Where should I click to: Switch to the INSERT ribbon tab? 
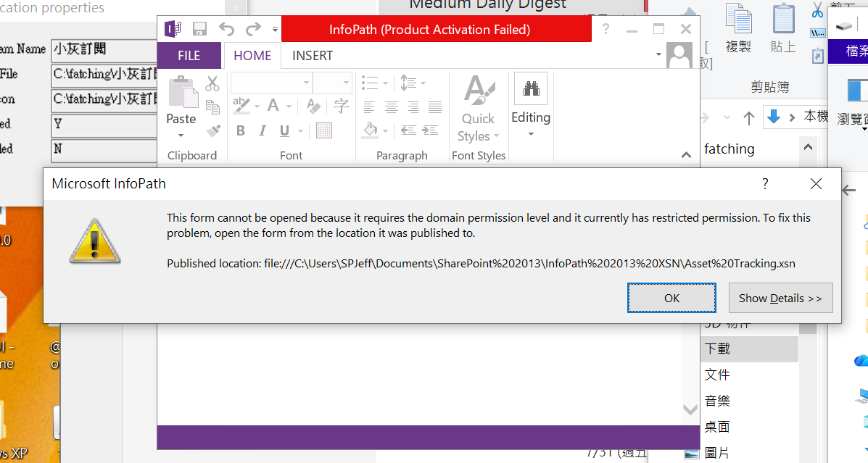[313, 56]
